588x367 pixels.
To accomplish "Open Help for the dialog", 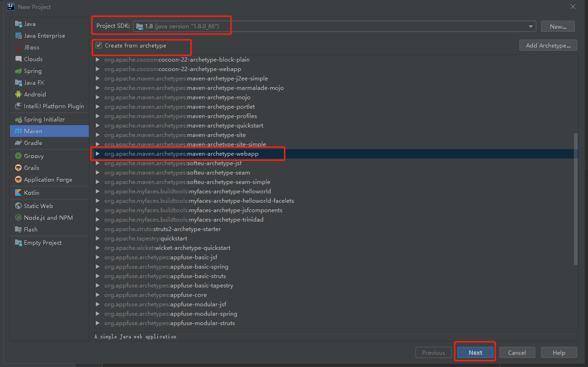I will click(559, 352).
